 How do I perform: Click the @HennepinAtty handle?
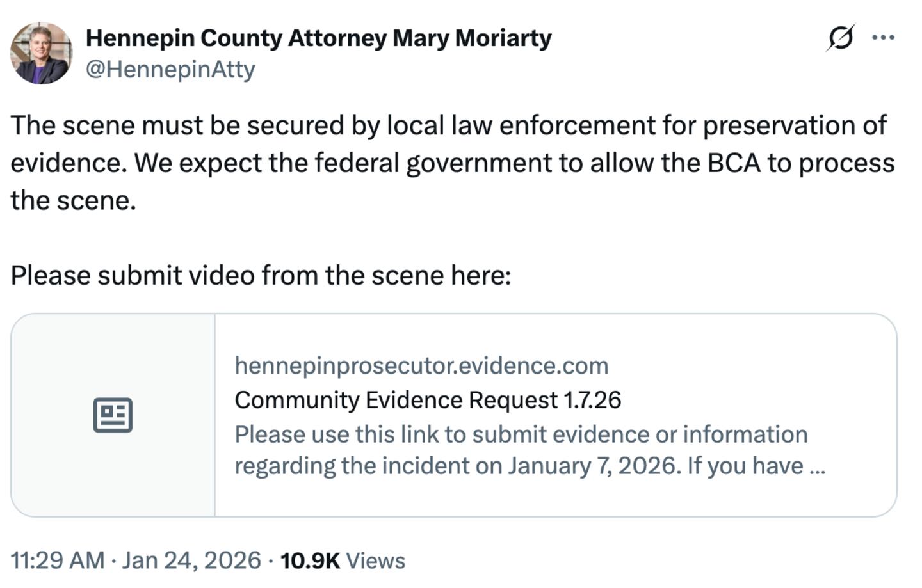170,68
